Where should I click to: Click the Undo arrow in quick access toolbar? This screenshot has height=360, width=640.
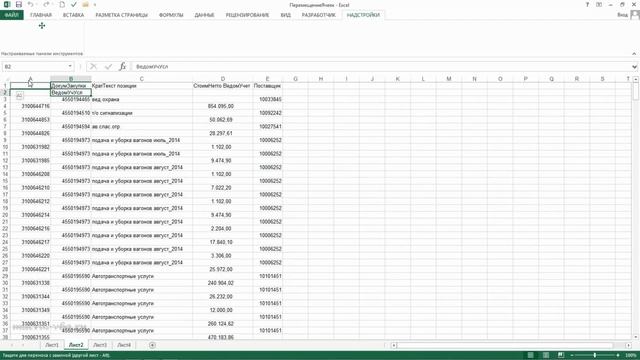(31, 4)
